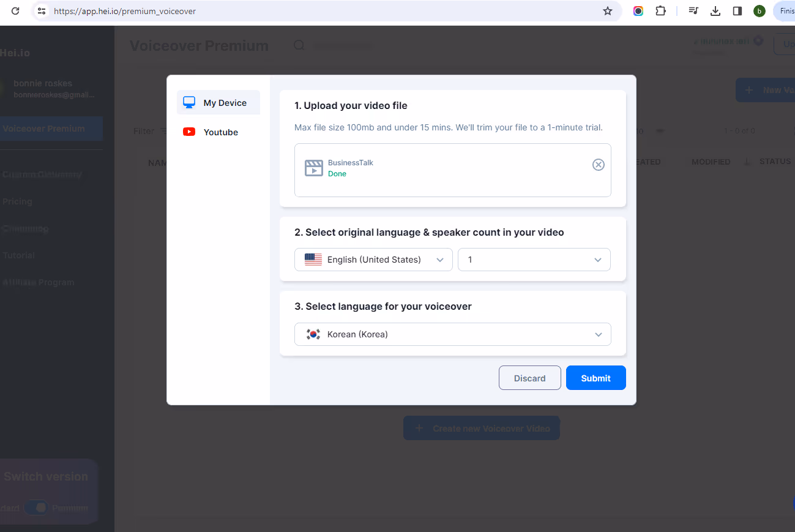Viewport: 795px width, 532px height.
Task: Remove the uploaded BusinessTalk file
Action: (x=599, y=165)
